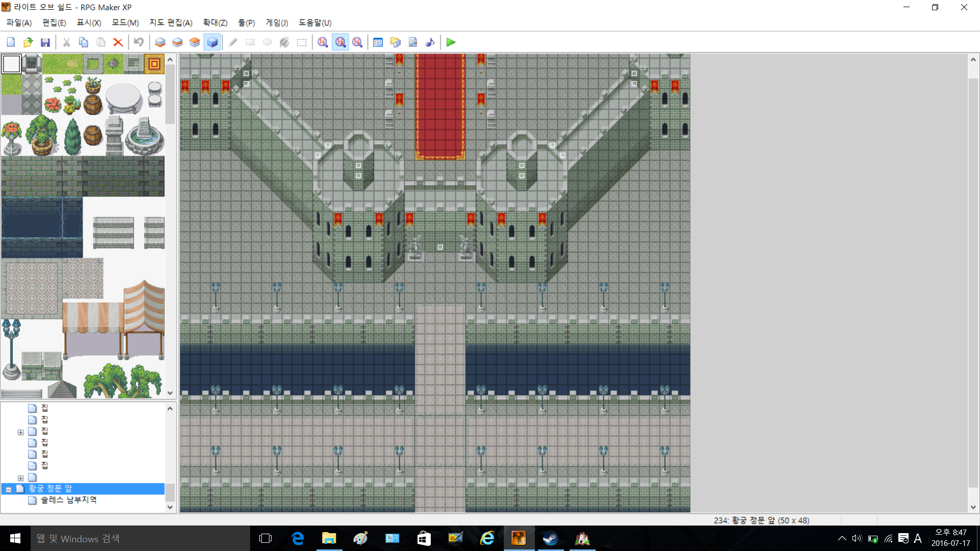The height and width of the screenshot is (551, 980).
Task: Launch Microsoft Edge from taskbar
Action: pyautogui.click(x=298, y=539)
